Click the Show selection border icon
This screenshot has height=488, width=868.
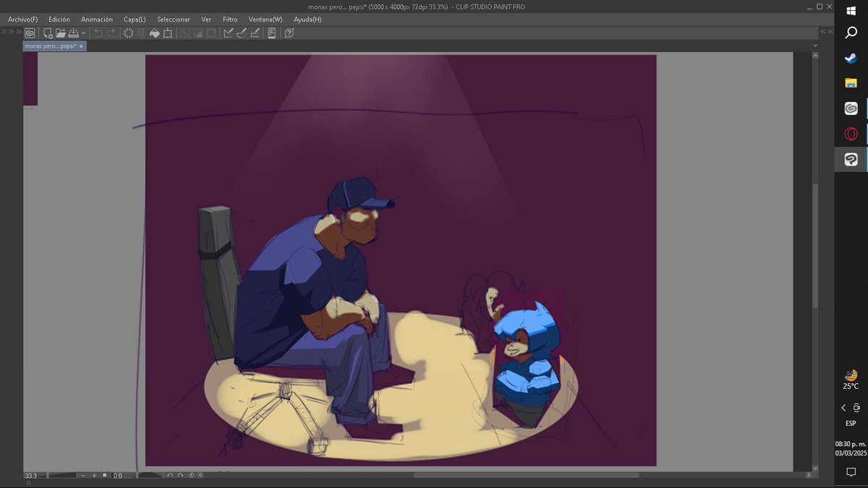click(x=210, y=33)
